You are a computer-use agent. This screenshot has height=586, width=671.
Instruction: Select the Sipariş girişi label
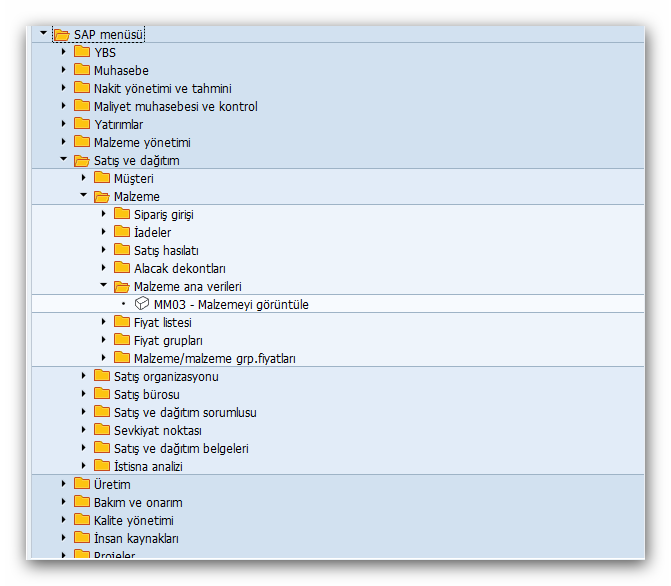pos(163,214)
